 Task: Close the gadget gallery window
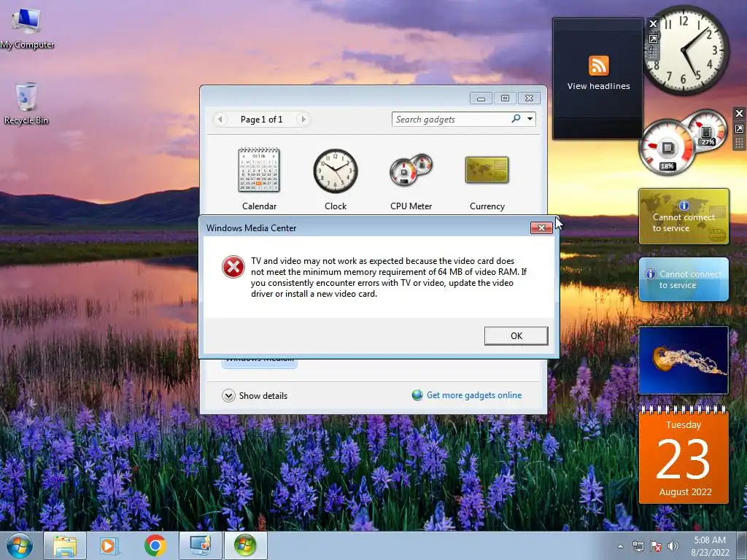[x=529, y=98]
